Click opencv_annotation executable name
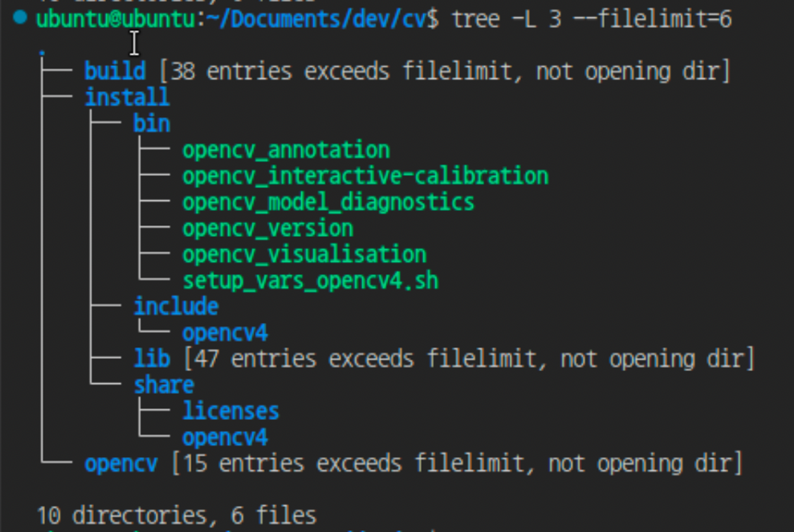The height and width of the screenshot is (532, 794). pos(286,150)
